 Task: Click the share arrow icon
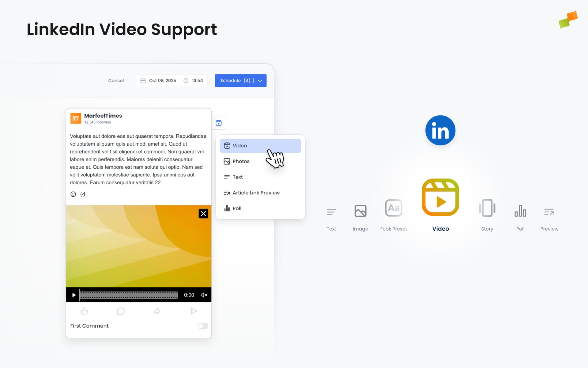157,311
